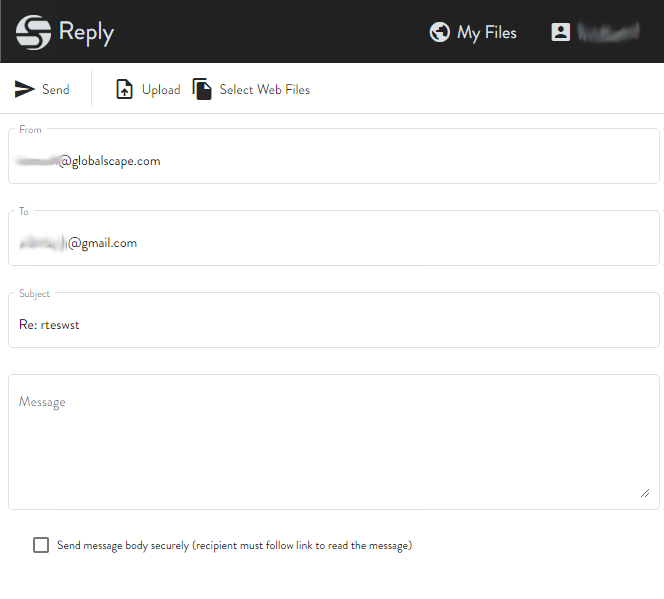The height and width of the screenshot is (599, 664).
Task: Choose the Upload button label
Action: coord(161,89)
